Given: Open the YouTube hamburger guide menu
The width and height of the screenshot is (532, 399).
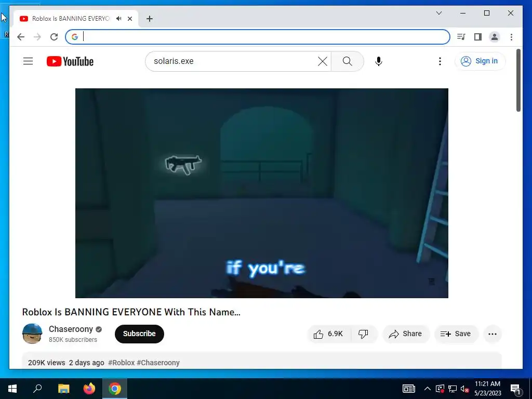Looking at the screenshot, I should [28, 61].
